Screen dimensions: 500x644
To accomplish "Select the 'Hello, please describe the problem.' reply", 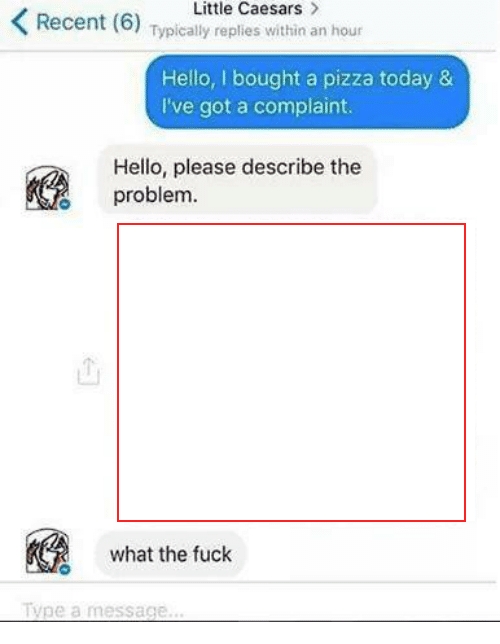I will tap(237, 180).
